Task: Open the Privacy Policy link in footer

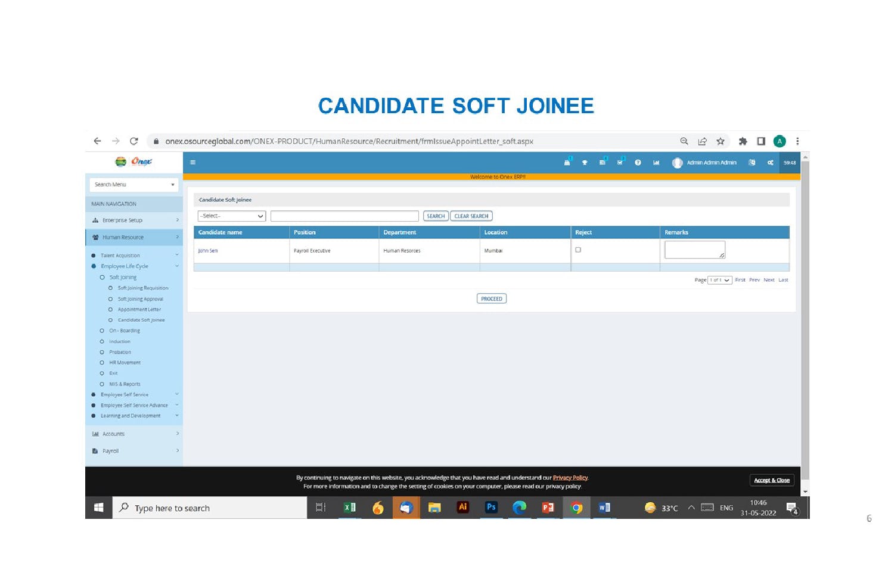Action: tap(570, 477)
